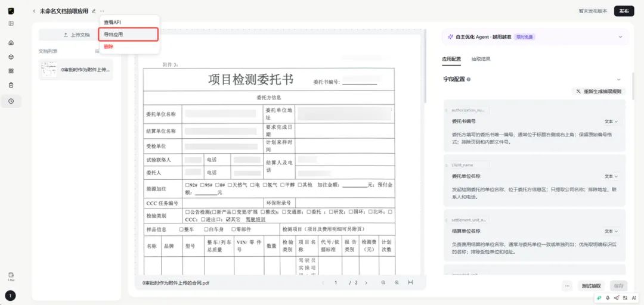Viewport: 644px width, 305px height.
Task: Click the 测试抽取 button
Action: 591,286
